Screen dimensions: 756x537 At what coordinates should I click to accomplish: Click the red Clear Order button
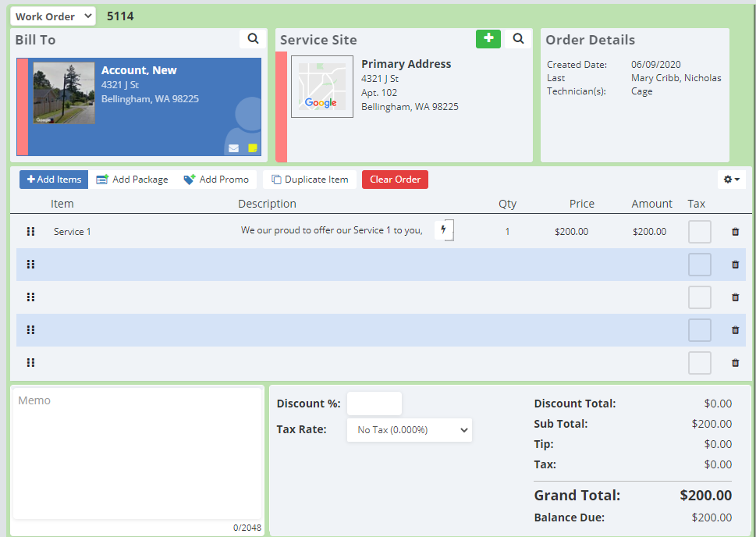click(395, 180)
